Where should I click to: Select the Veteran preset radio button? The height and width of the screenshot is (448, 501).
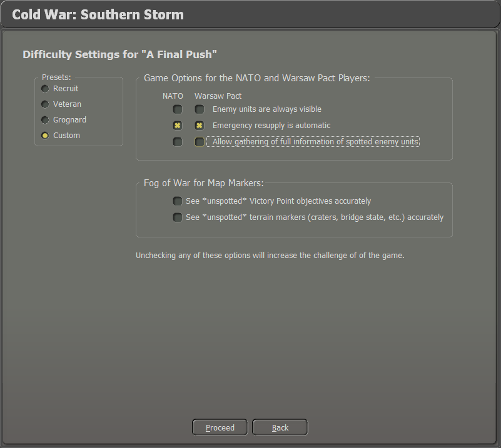coord(45,104)
